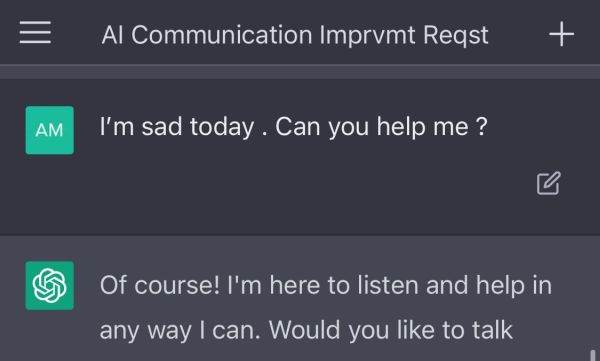Open the hamburger sidebar menu

[x=35, y=33]
